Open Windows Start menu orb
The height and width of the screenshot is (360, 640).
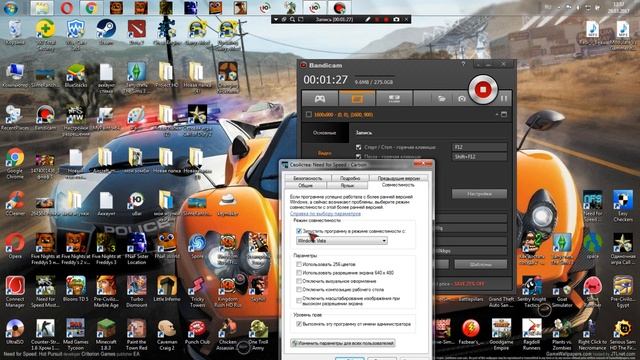coord(11,7)
